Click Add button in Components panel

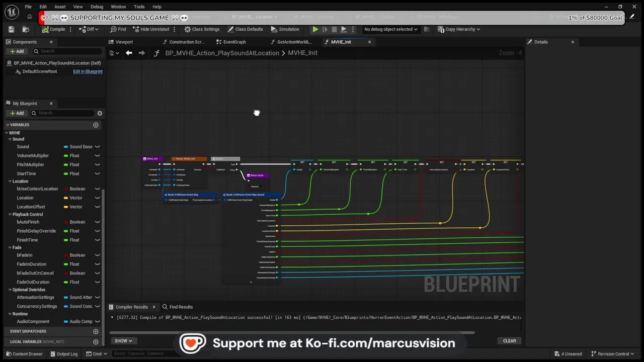pyautogui.click(x=17, y=51)
